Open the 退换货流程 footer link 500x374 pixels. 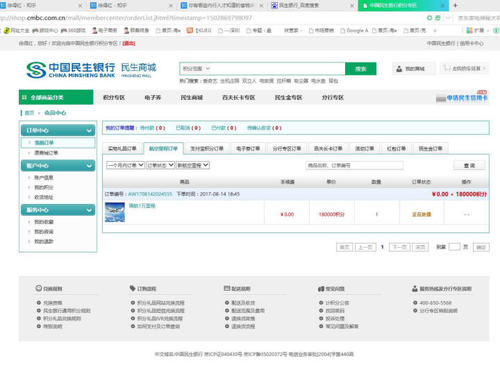click(x=243, y=326)
